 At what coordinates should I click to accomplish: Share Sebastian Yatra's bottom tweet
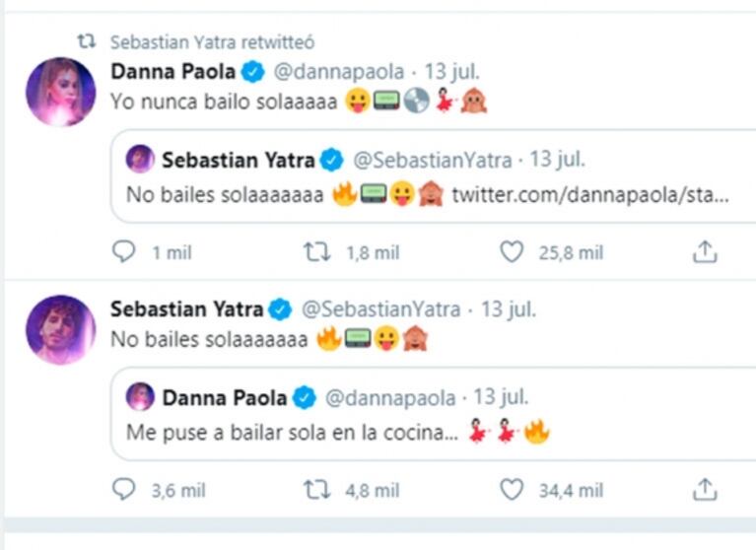click(x=704, y=490)
